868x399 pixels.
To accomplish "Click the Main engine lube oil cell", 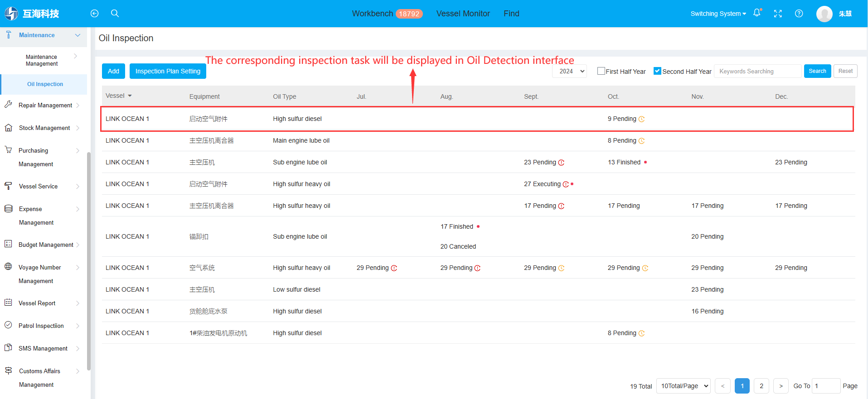I will (301, 140).
